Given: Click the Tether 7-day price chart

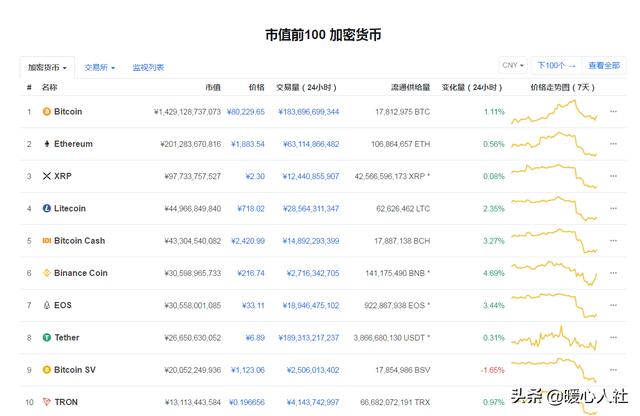Looking at the screenshot, I should coord(554,338).
